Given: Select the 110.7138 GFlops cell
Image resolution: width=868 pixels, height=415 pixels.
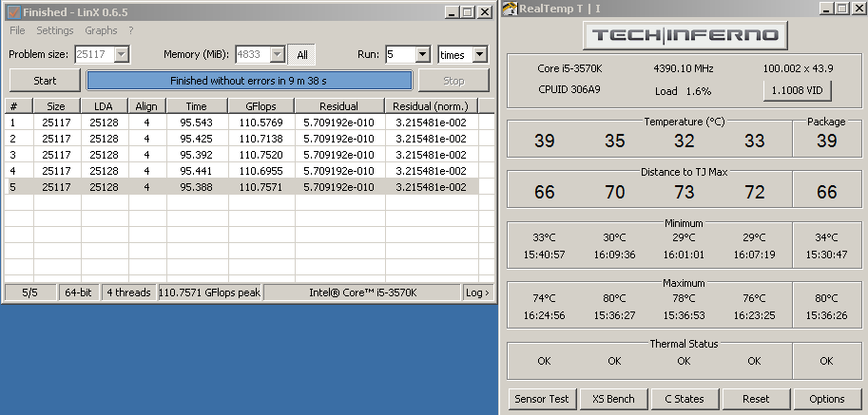Looking at the screenshot, I should [x=260, y=139].
